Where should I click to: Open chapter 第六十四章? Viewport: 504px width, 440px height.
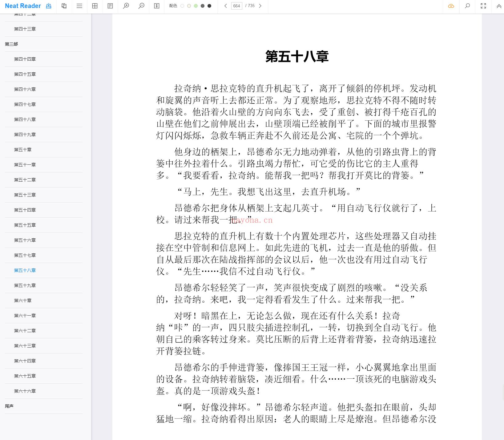coord(25,361)
